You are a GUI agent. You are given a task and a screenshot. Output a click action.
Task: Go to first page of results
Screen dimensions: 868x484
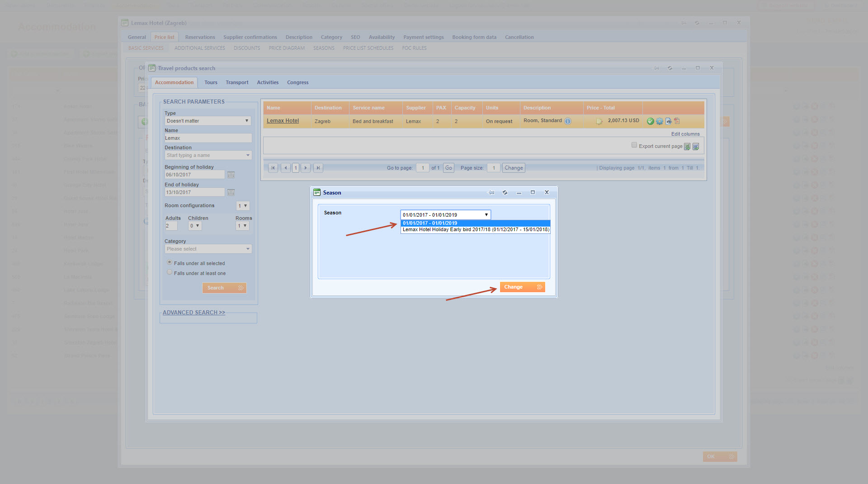coord(273,168)
